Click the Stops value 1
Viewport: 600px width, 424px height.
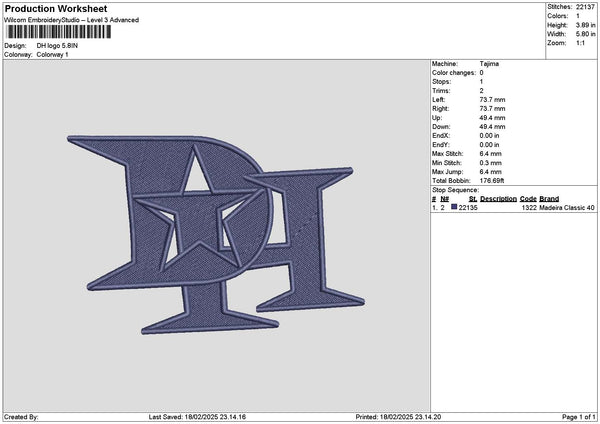[481, 82]
